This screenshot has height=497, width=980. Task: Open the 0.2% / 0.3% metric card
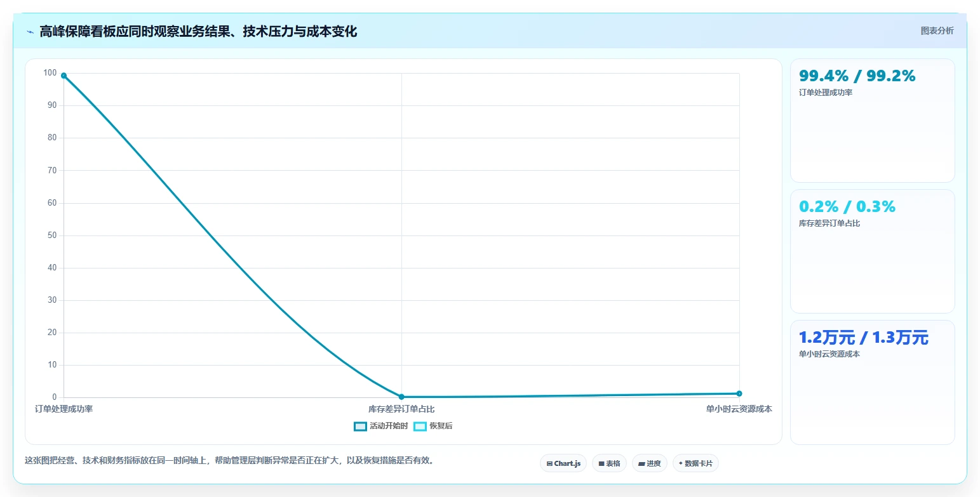(x=872, y=251)
